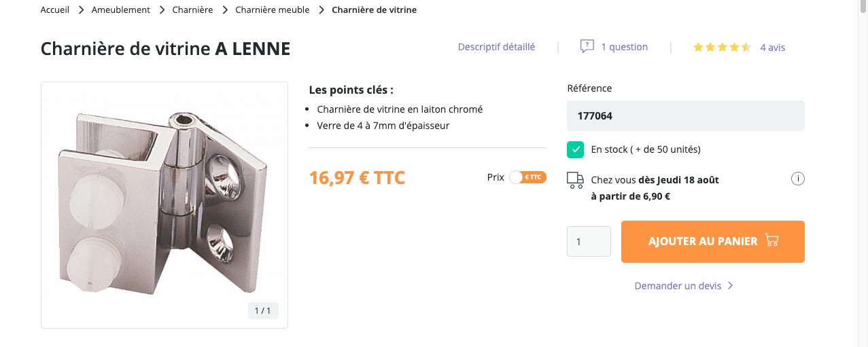Open the delivery information icon
This screenshot has width=868, height=347.
(798, 179)
